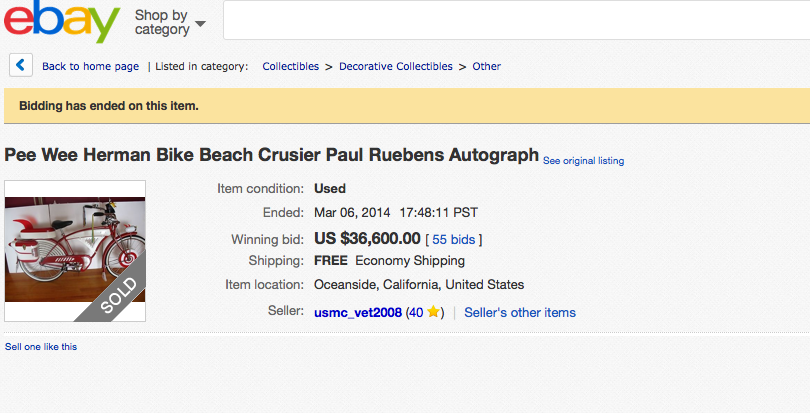Focus the search input field
Screen dimensions: 810x413
(x=515, y=20)
